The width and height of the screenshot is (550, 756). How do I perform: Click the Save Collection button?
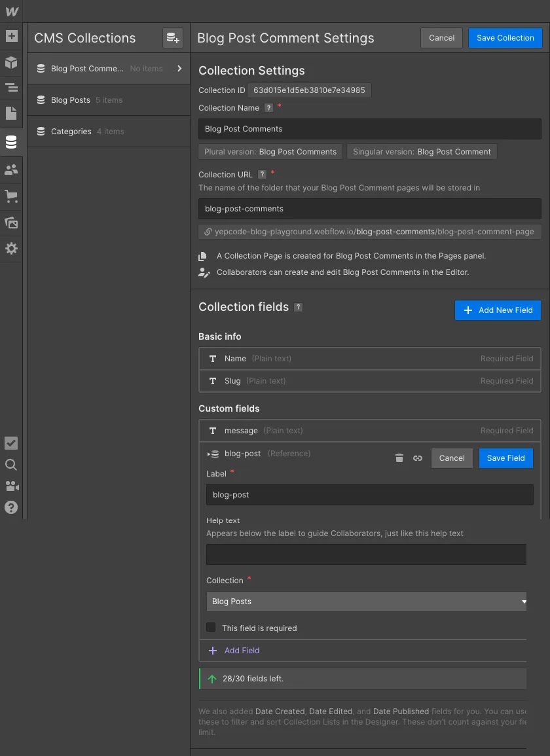click(505, 38)
